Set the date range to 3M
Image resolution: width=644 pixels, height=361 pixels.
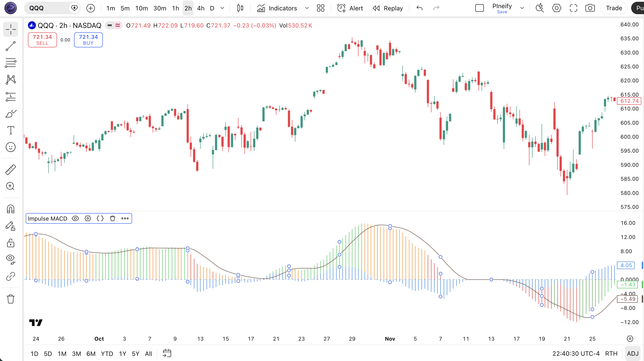76,354
